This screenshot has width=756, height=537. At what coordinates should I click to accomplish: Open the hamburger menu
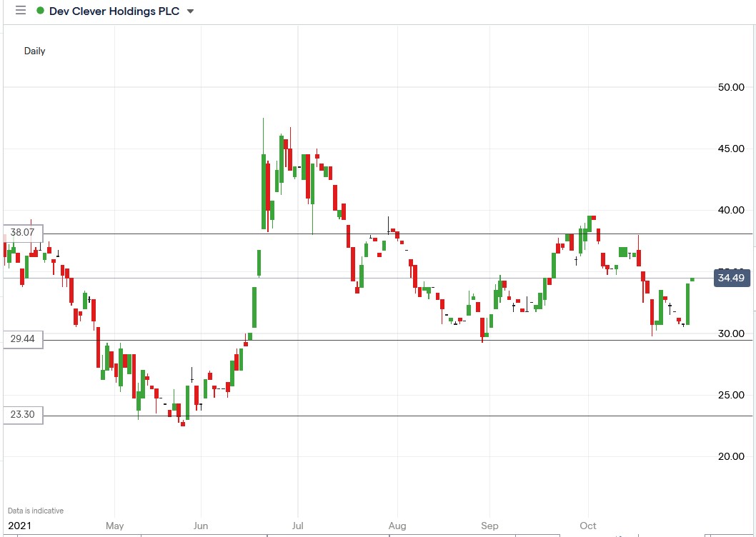(x=19, y=11)
